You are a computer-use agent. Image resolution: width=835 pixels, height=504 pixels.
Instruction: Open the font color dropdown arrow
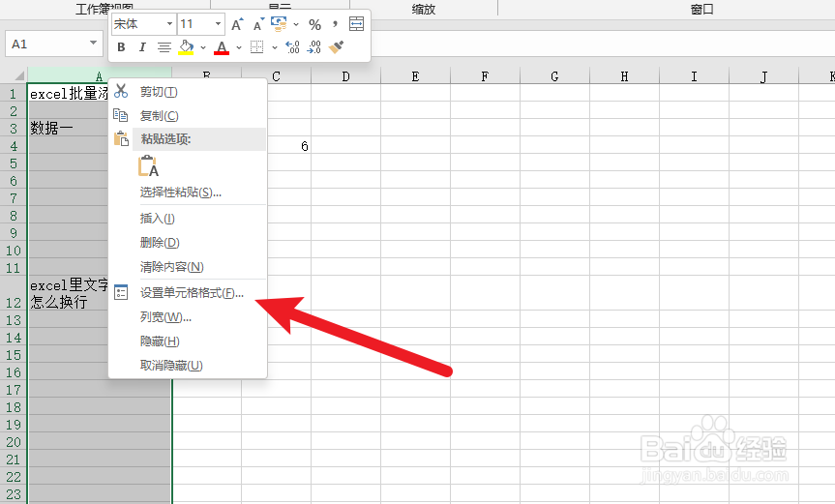239,47
